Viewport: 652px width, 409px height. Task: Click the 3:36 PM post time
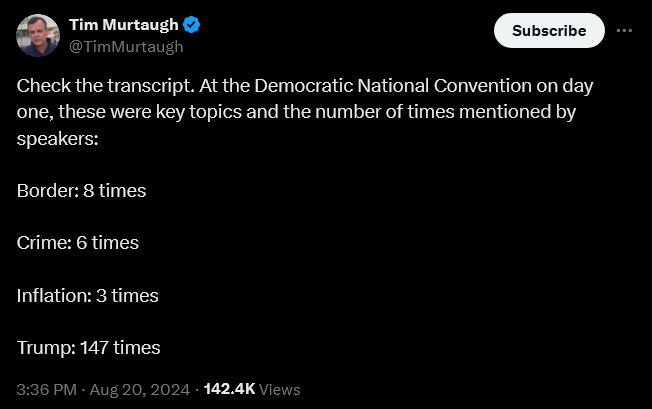pos(45,389)
